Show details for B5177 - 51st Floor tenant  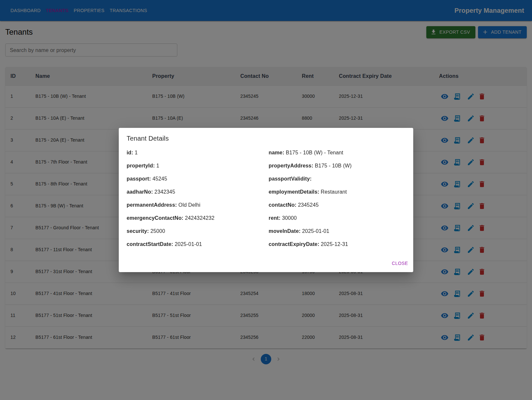pos(444,315)
